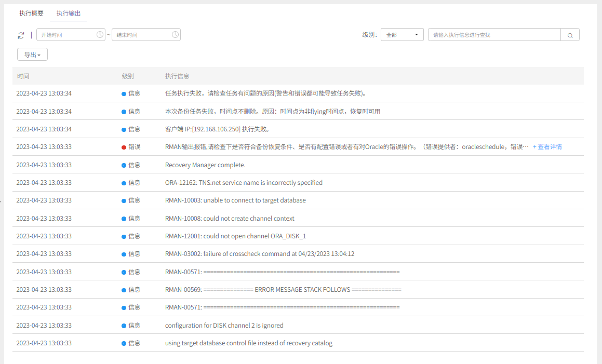Click the 信息 label in Recovery Manager row
This screenshot has height=364, width=602.
[x=135, y=165]
